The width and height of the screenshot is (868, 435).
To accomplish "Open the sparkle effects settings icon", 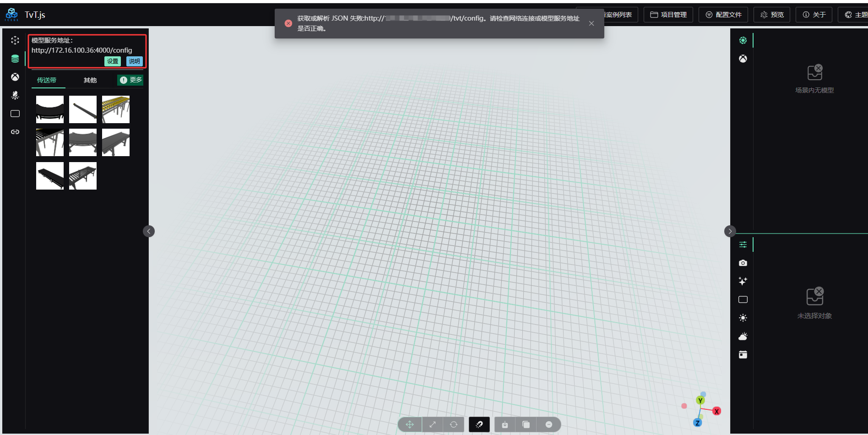I will pos(743,281).
